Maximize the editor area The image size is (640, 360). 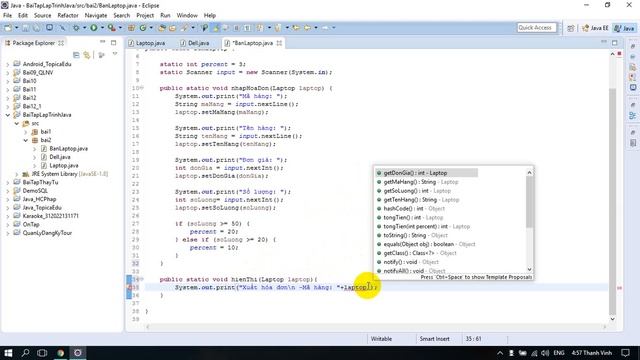[615, 42]
